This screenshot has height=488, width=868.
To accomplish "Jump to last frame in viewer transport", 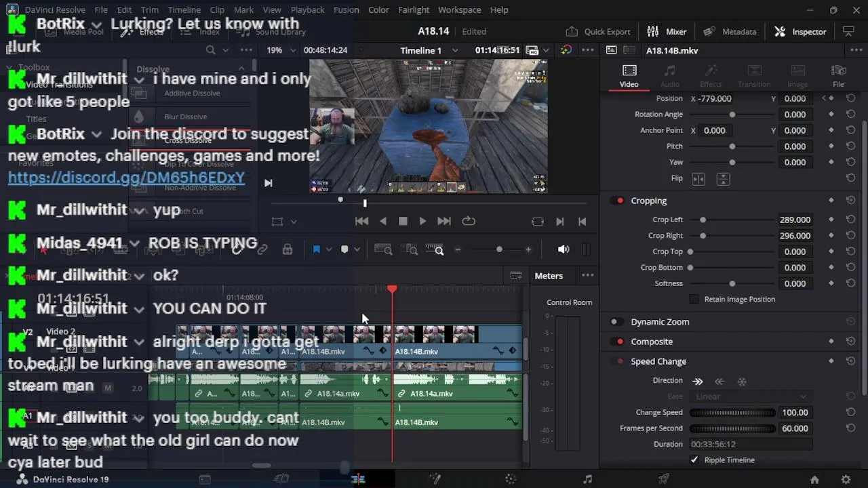I will 443,221.
